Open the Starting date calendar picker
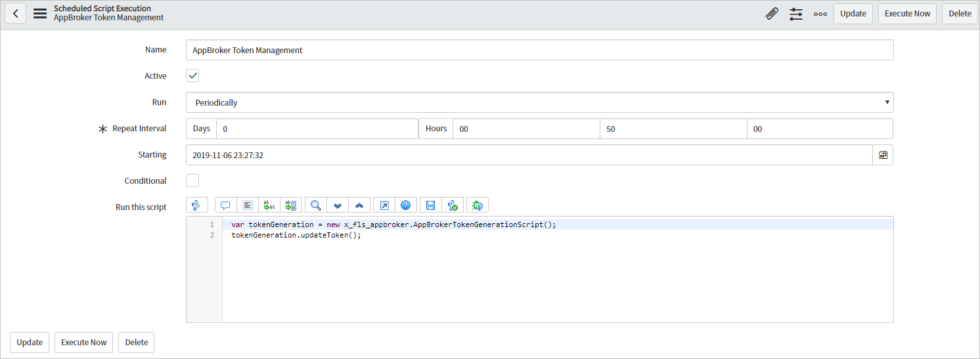The width and height of the screenshot is (980, 359). (x=883, y=155)
